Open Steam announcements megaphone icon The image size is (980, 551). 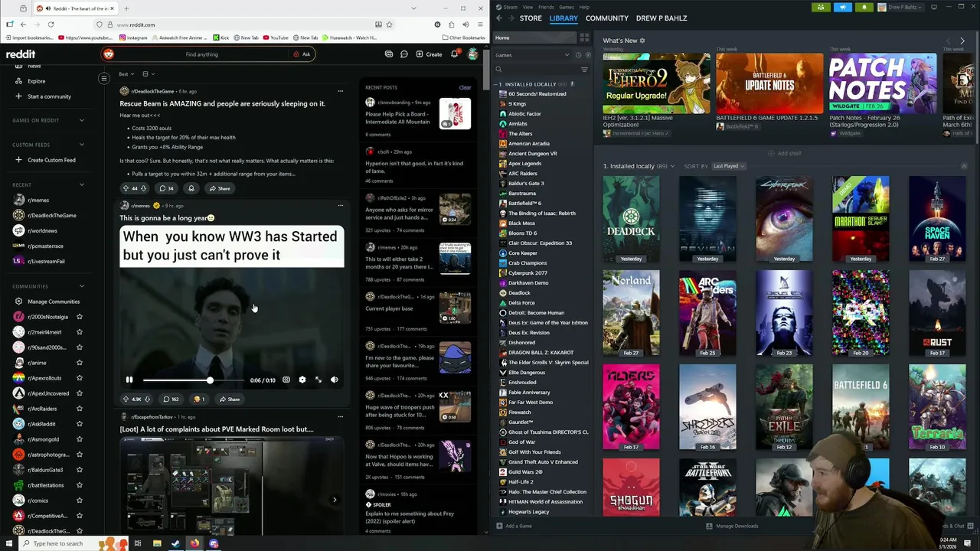pyautogui.click(x=842, y=7)
